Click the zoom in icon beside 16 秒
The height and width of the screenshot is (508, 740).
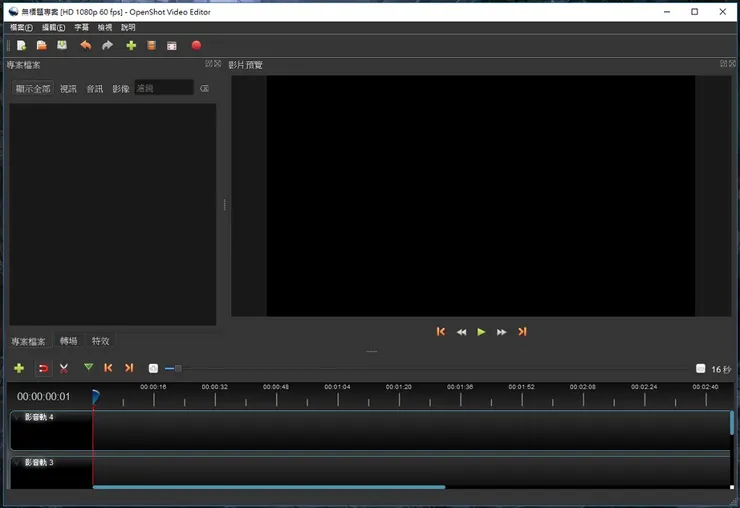click(700, 368)
